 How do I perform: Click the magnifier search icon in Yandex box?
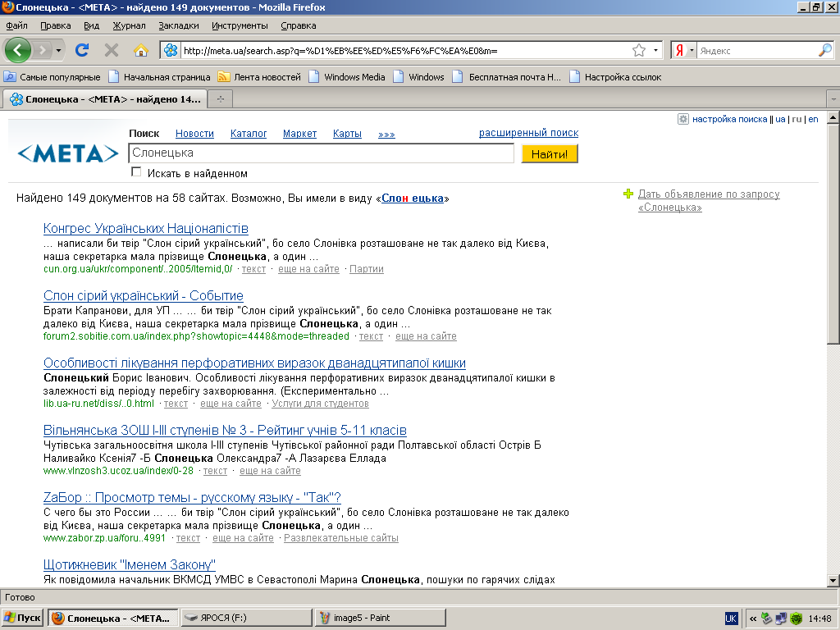point(825,50)
